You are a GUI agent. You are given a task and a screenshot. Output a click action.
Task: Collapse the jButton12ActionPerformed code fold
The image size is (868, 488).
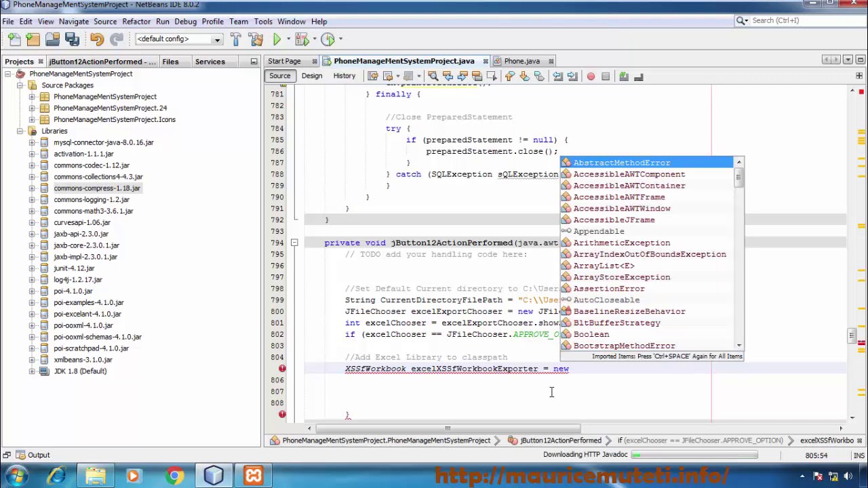[294, 243]
